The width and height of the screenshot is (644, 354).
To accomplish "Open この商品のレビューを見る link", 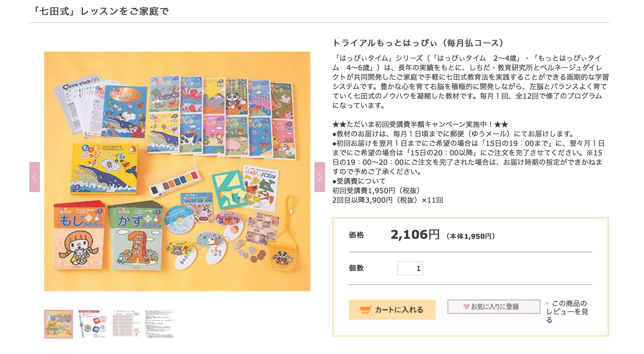I will pos(567,311).
